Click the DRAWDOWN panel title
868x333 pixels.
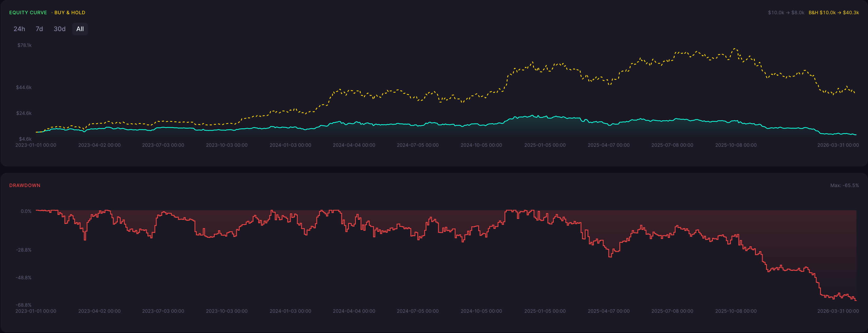pyautogui.click(x=24, y=185)
